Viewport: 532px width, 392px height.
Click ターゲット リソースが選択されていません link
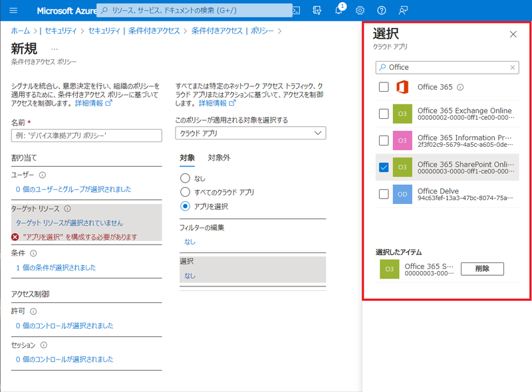(x=69, y=223)
